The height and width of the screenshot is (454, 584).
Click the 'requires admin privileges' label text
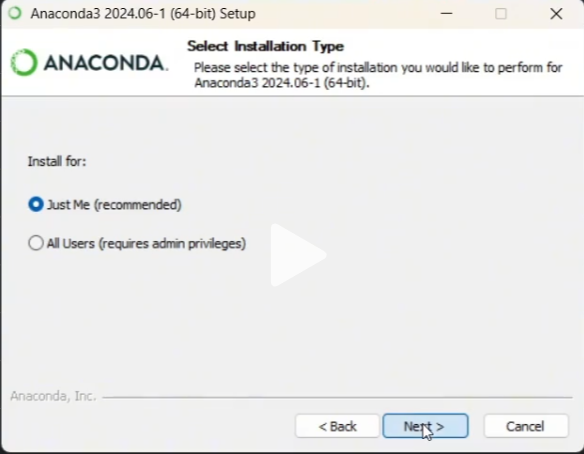pyautogui.click(x=172, y=244)
